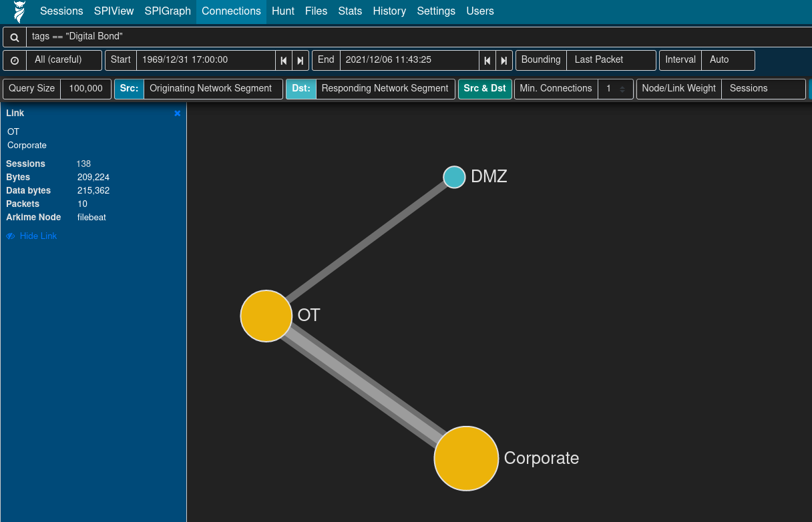Click the Sessions value 138
Screen dimensions: 812x522
83,164
